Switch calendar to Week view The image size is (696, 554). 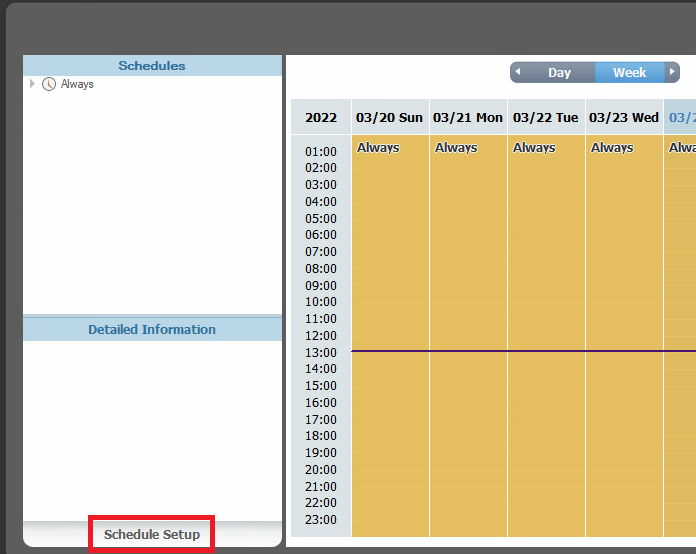coord(629,72)
